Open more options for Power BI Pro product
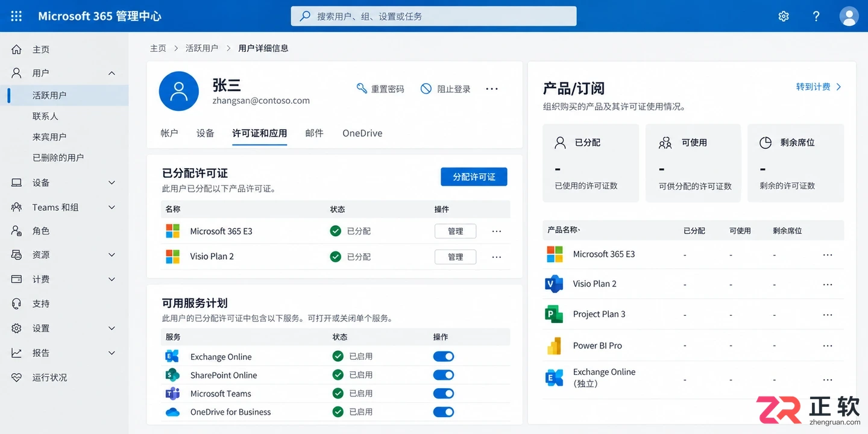Screen dimensions: 868x434 (x=828, y=346)
